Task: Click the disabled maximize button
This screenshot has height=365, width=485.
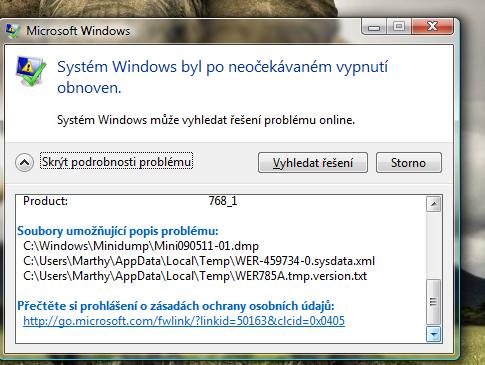Action: (399, 26)
